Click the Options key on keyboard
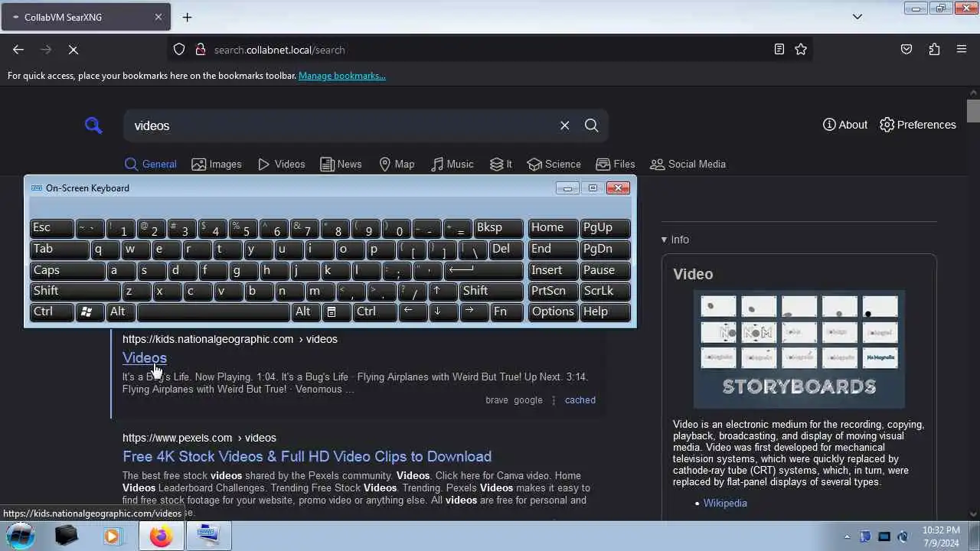The height and width of the screenshot is (551, 980). 553,311
